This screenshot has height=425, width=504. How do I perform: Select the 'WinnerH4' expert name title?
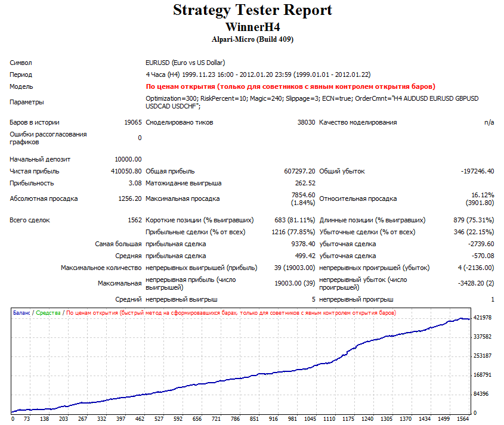coord(252,27)
